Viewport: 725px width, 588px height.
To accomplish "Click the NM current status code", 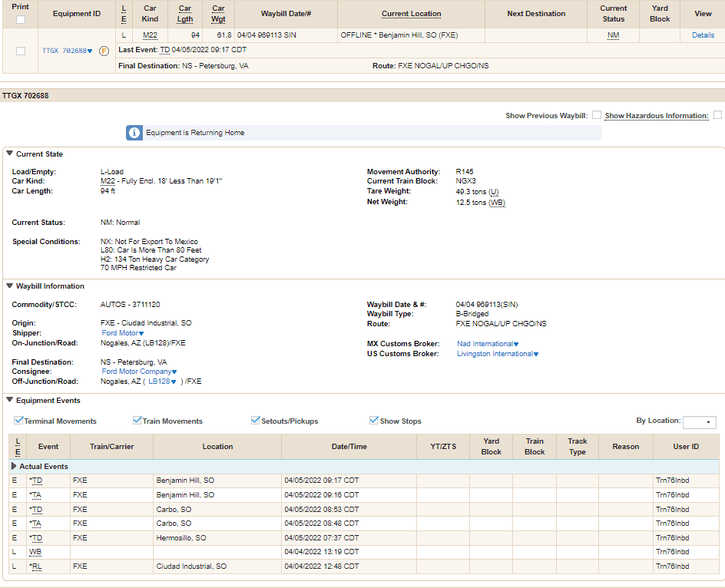I will point(613,35).
